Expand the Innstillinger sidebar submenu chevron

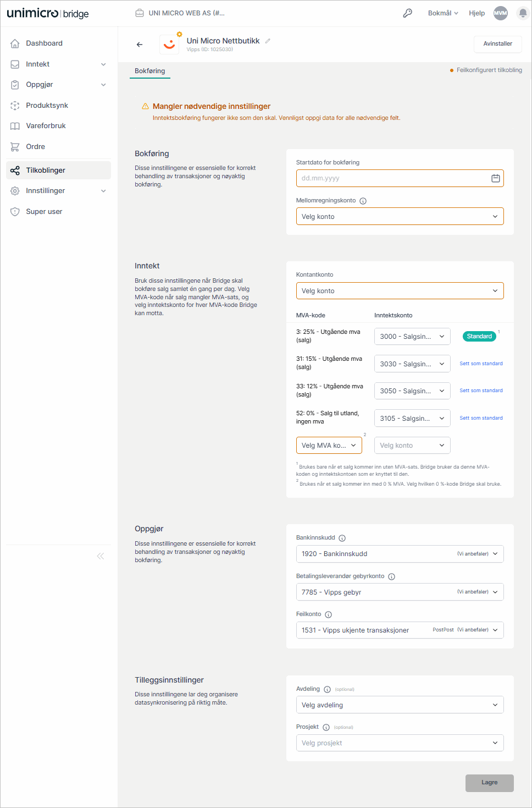pyautogui.click(x=103, y=191)
